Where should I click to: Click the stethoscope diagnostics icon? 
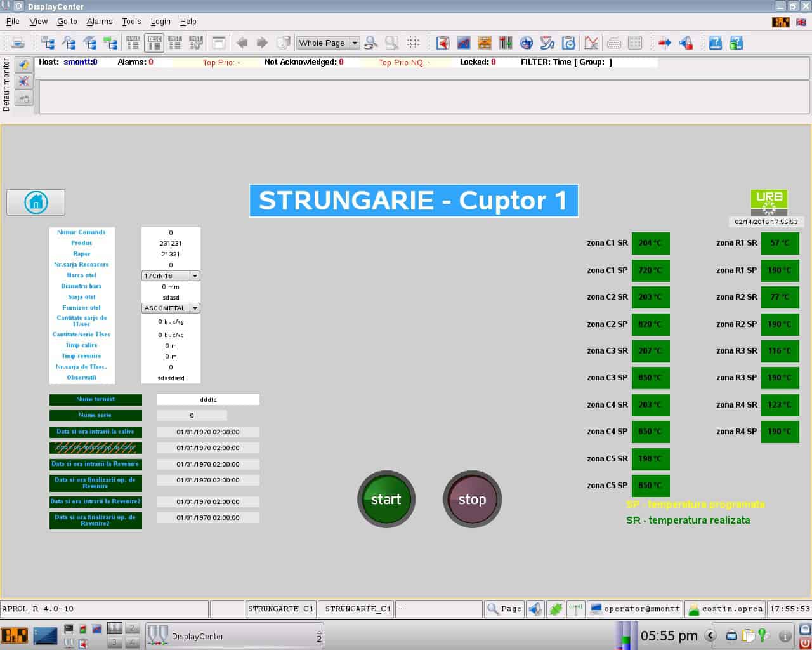[547, 43]
